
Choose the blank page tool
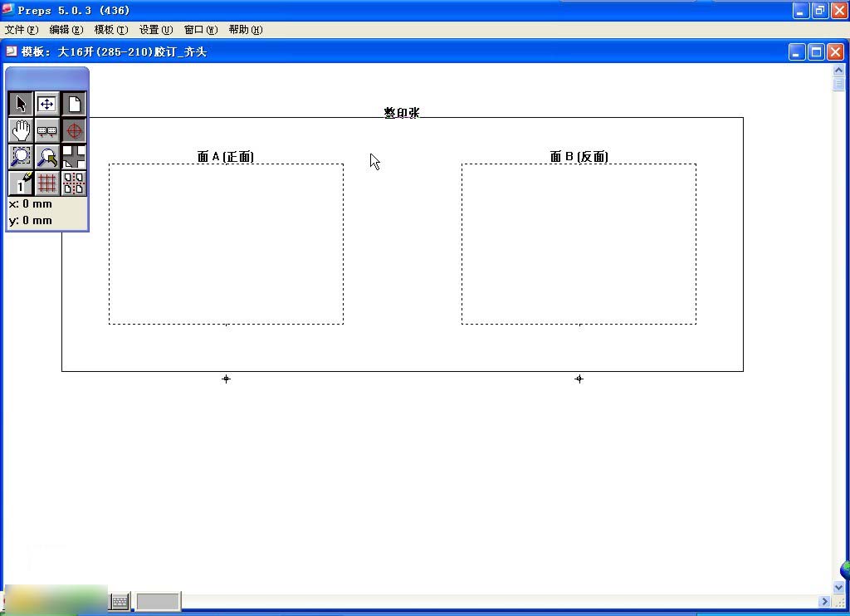(x=74, y=104)
